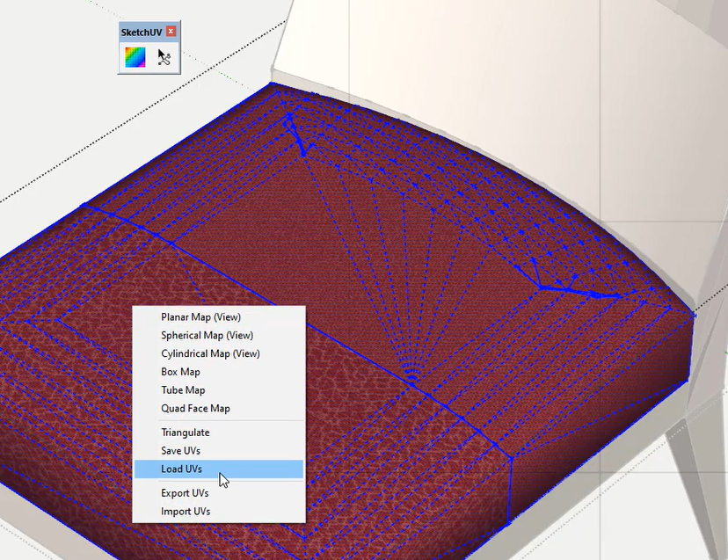Choose Planar Map (View) from context menu
Viewport: 728px width, 560px height.
[200, 316]
